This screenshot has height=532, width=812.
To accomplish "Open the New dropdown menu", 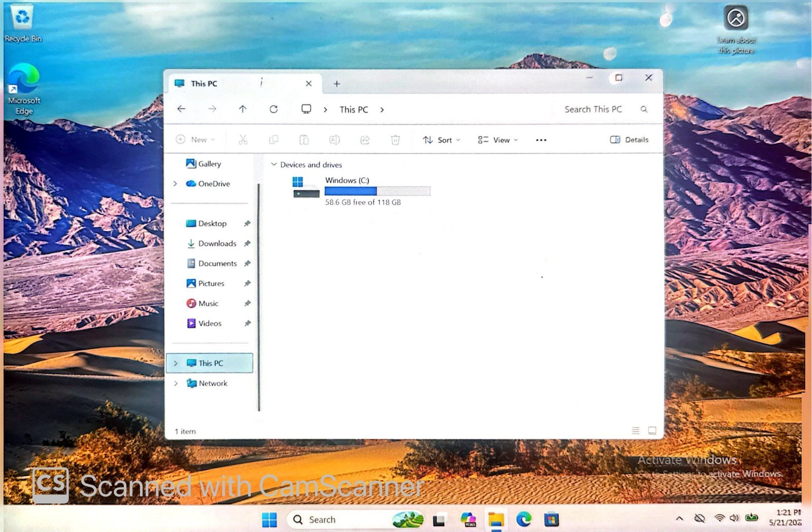I will (x=195, y=139).
